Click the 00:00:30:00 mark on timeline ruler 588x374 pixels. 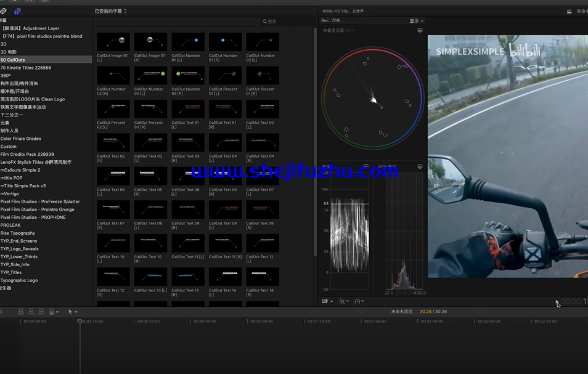(149, 321)
